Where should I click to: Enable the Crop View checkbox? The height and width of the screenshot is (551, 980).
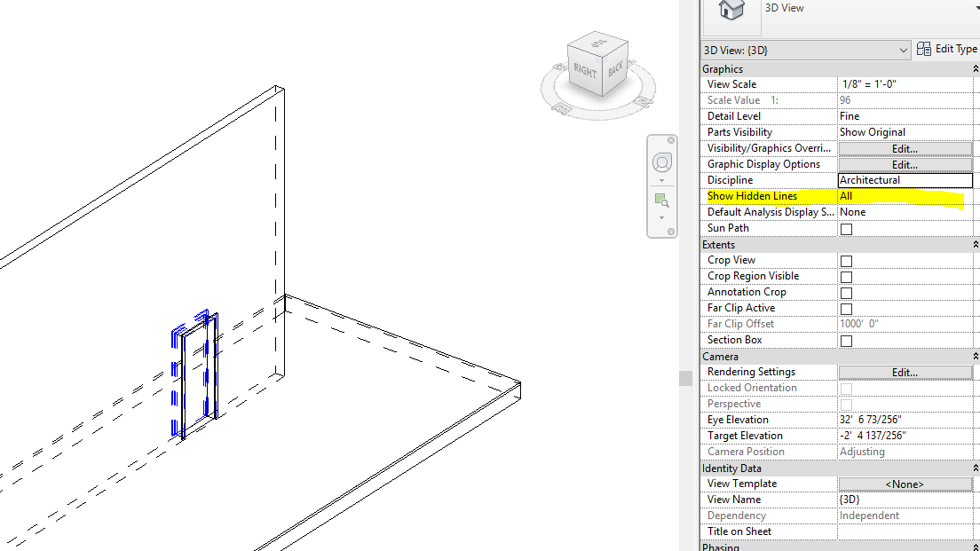[848, 260]
